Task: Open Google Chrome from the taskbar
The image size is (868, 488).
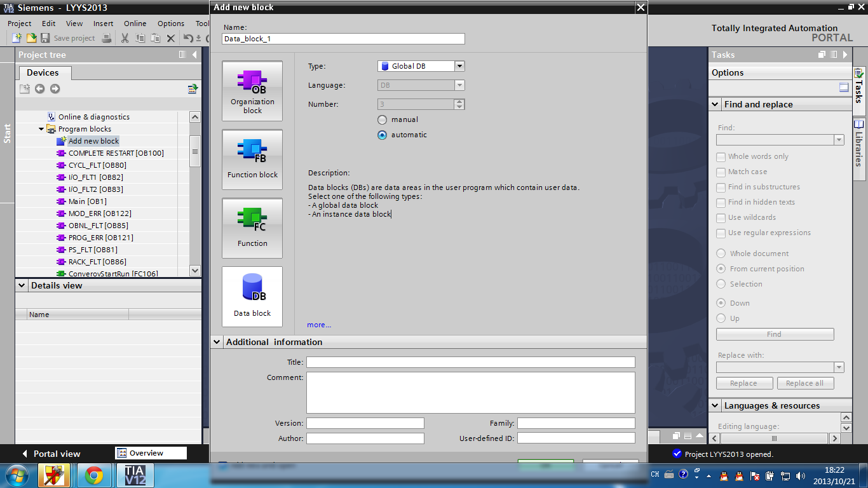Action: (94, 475)
